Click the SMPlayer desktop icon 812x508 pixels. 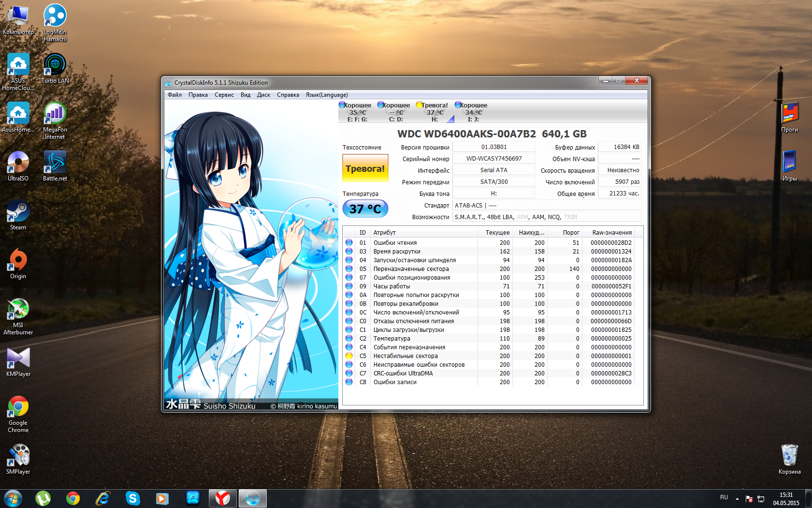[x=18, y=459]
